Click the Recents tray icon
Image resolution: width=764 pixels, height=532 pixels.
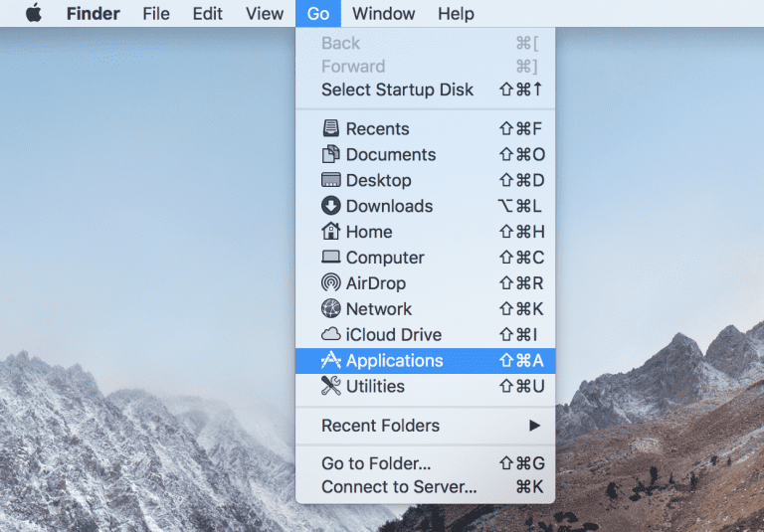[331, 128]
